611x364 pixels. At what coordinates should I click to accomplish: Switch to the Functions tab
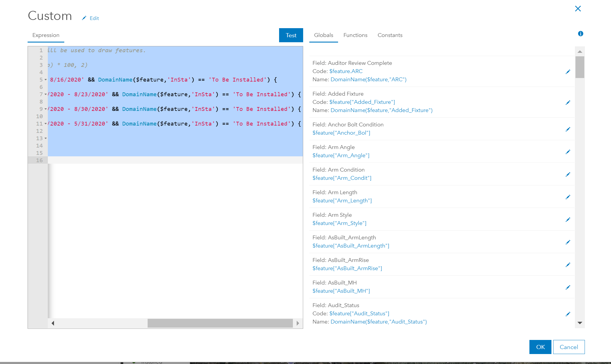pyautogui.click(x=355, y=35)
